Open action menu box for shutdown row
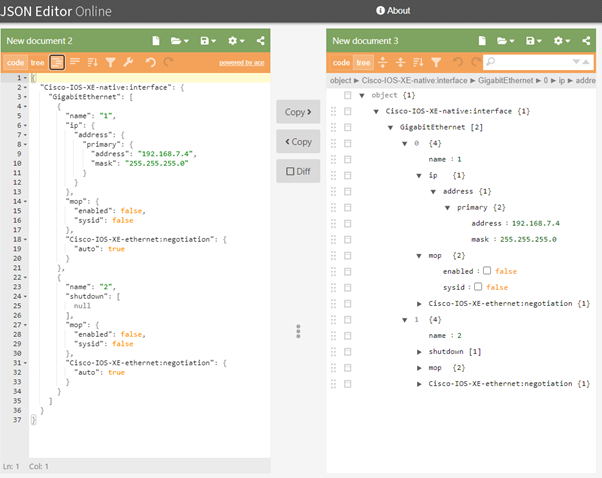 point(347,352)
